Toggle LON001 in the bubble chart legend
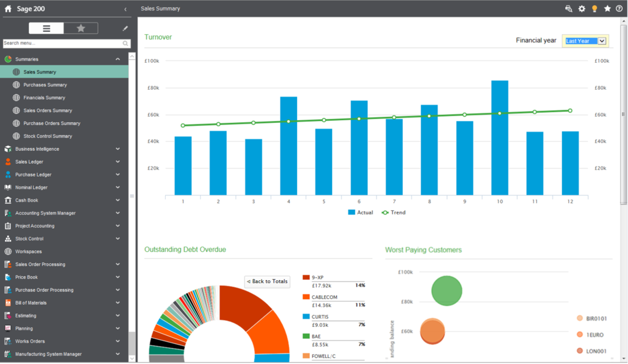 click(x=592, y=351)
